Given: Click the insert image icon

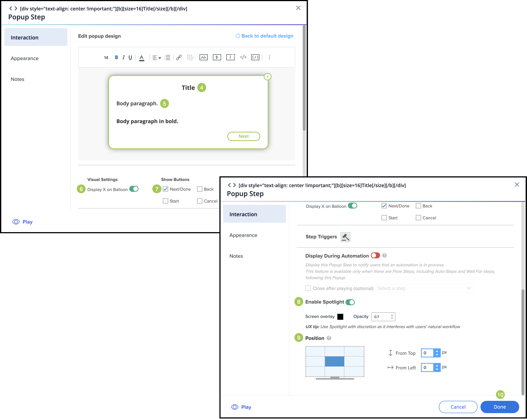Looking at the screenshot, I should point(203,57).
